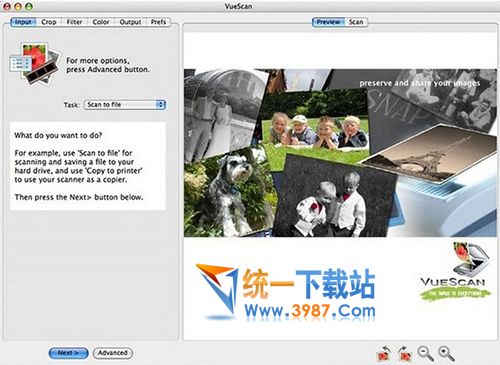
Task: Click the Next > button
Action: click(68, 353)
